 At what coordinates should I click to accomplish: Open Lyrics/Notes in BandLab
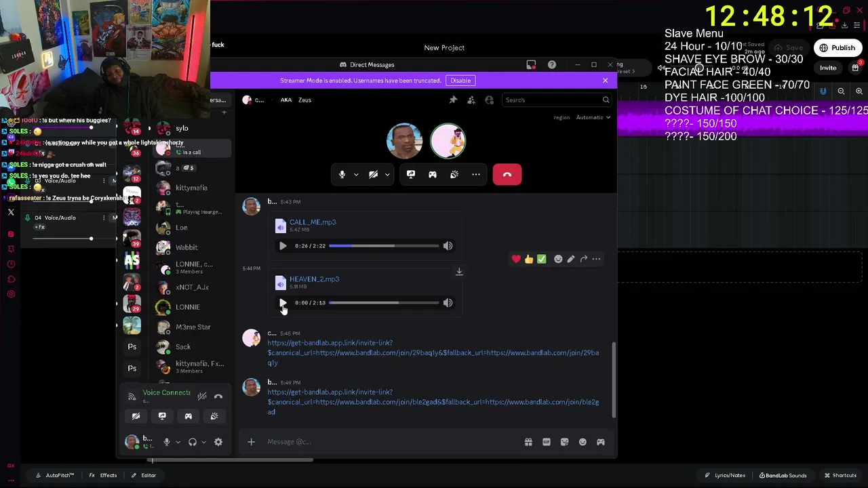(x=724, y=475)
